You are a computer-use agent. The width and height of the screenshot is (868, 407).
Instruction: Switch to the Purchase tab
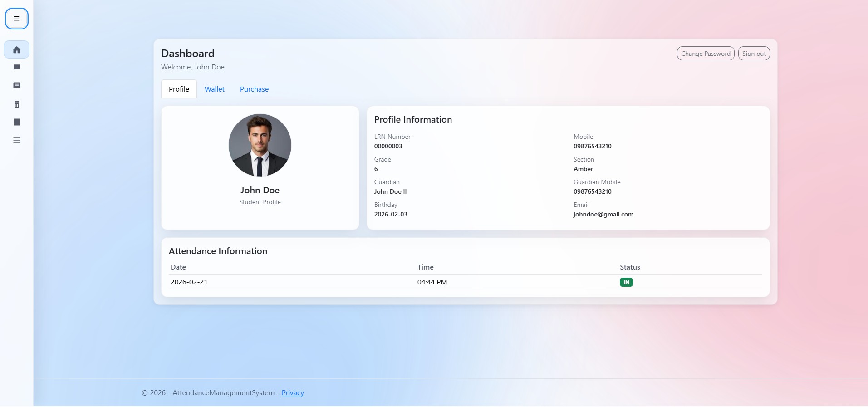(x=254, y=89)
